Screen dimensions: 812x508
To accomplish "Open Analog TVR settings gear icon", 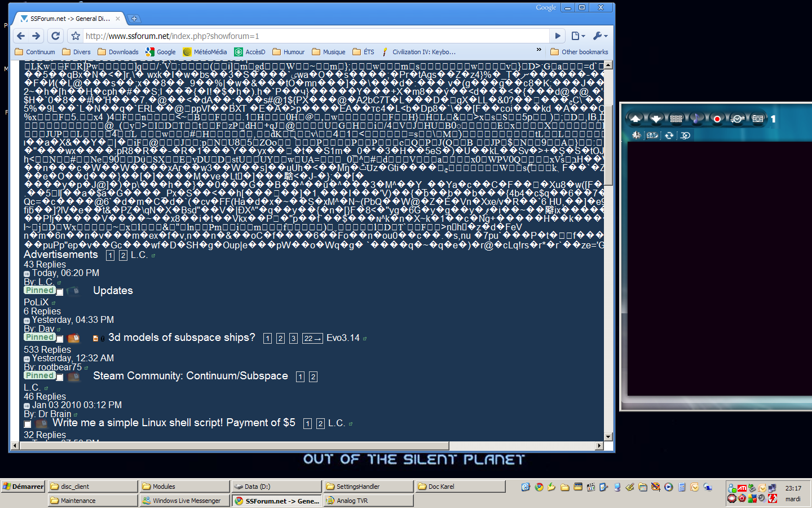I will click(637, 135).
